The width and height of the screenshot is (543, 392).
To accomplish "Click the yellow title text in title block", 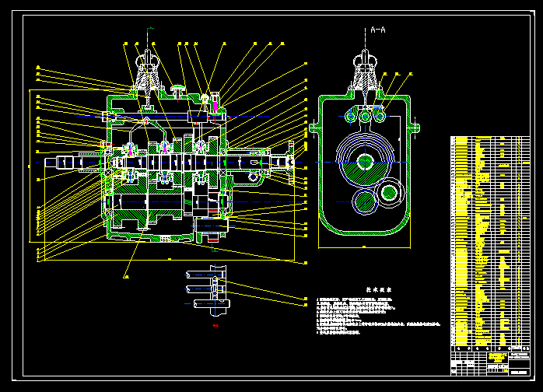I will [497, 358].
